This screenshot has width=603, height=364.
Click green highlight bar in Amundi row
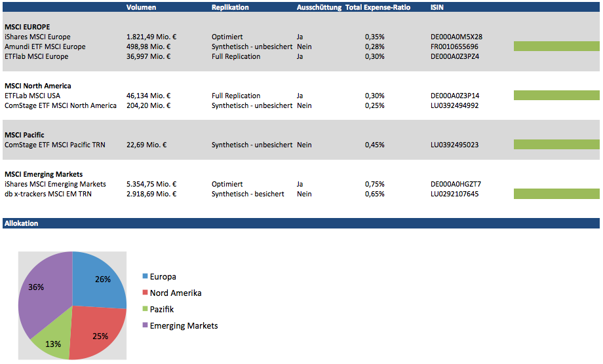[556, 46]
